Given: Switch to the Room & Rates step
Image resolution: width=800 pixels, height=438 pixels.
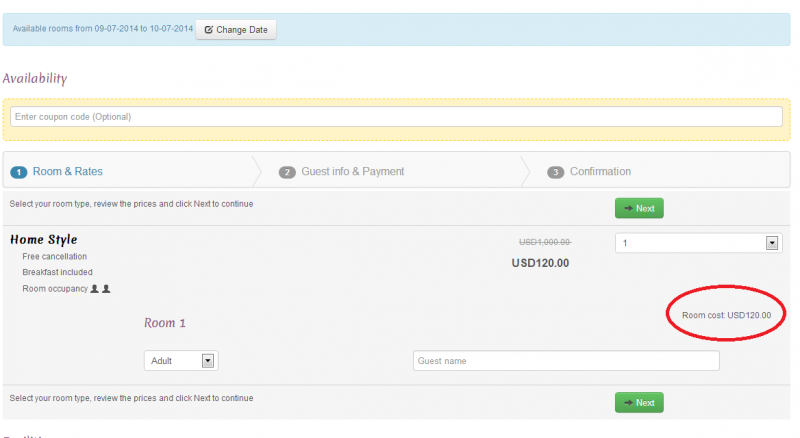Looking at the screenshot, I should pyautogui.click(x=67, y=172).
